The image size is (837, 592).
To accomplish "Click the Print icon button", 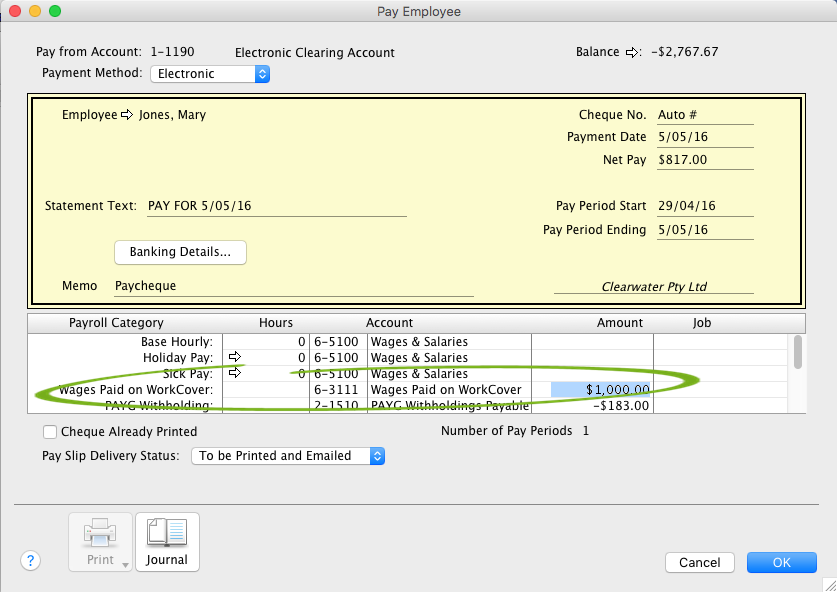I will pyautogui.click(x=100, y=541).
